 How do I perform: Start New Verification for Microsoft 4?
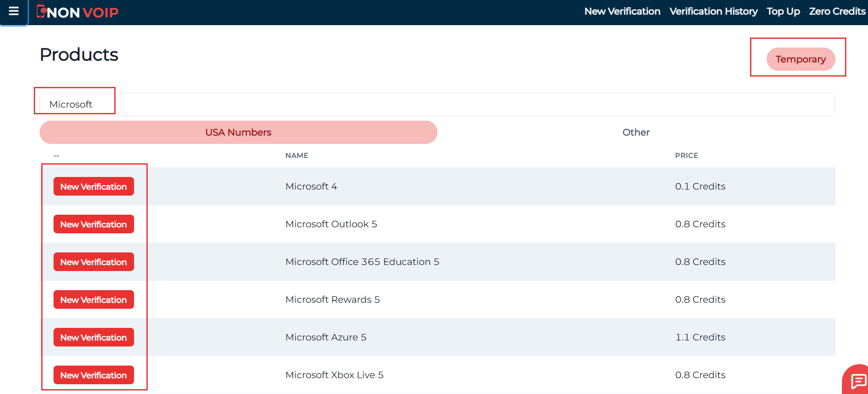[94, 186]
